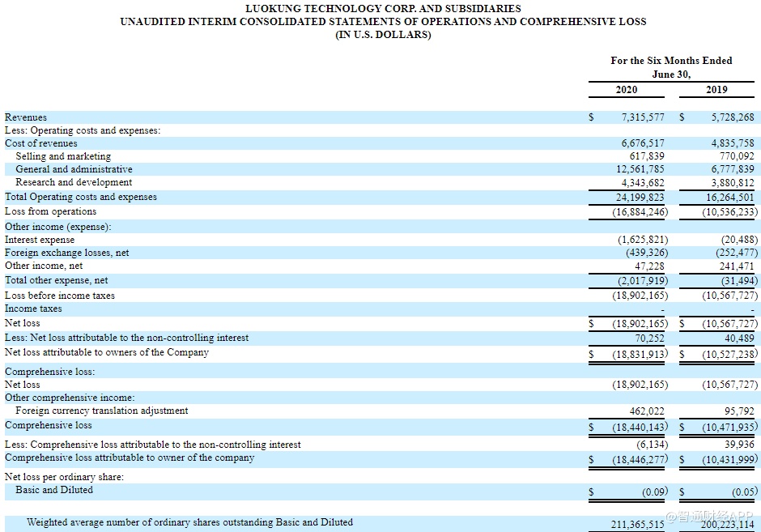Select non-controlling interest net loss value 40,489
Screen dimensions: 761x532
pos(740,338)
